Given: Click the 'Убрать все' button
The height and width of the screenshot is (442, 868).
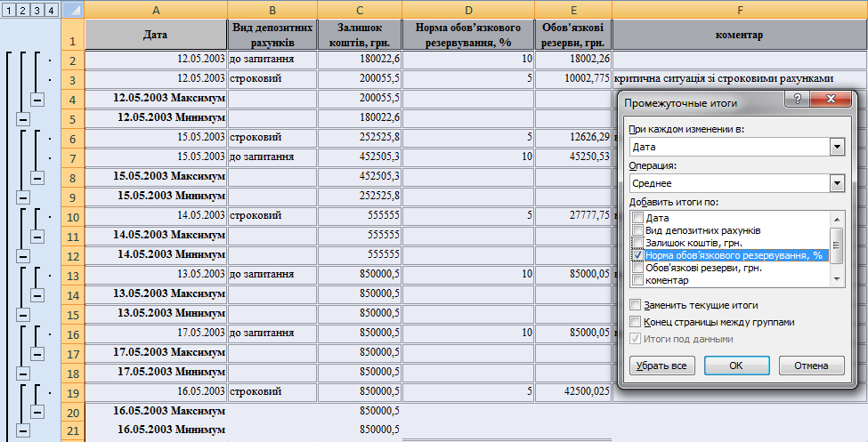Looking at the screenshot, I should (661, 366).
